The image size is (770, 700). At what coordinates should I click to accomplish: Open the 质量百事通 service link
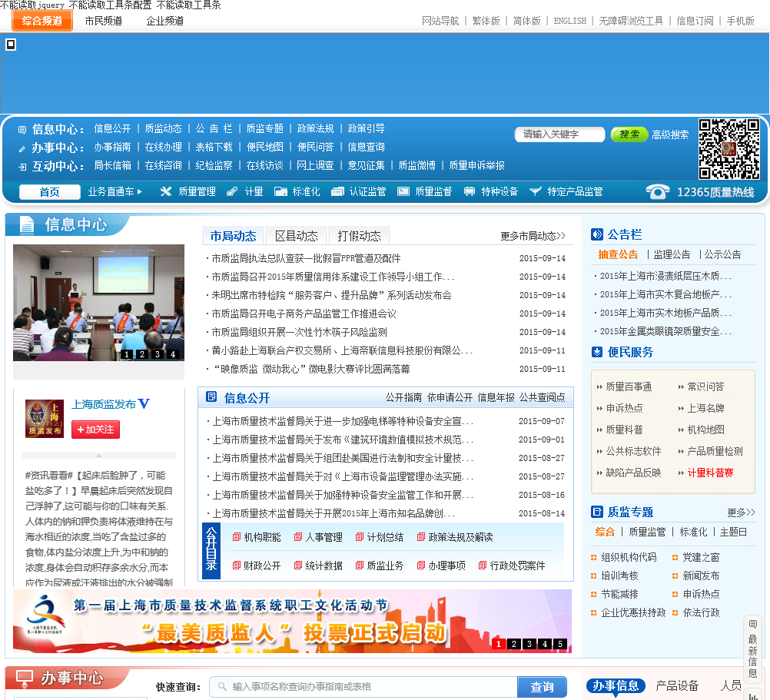click(x=629, y=386)
